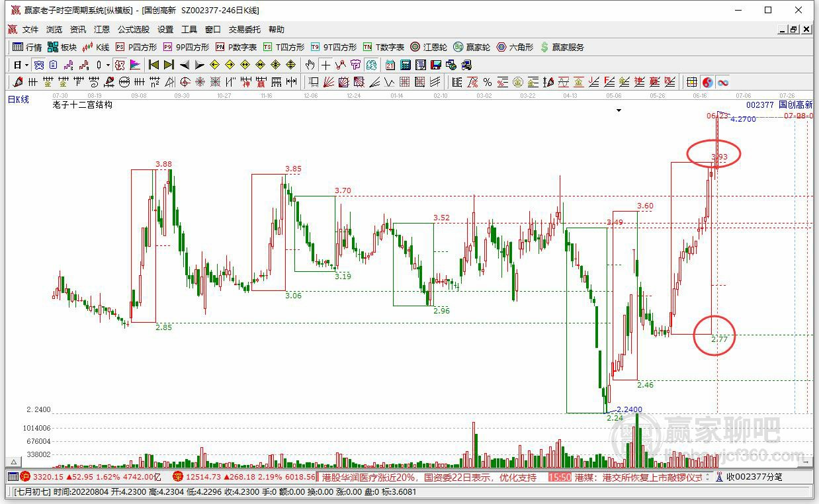Viewport: 819px width, 504px height.
Task: Click the status bar table icon
Action: click(x=13, y=476)
